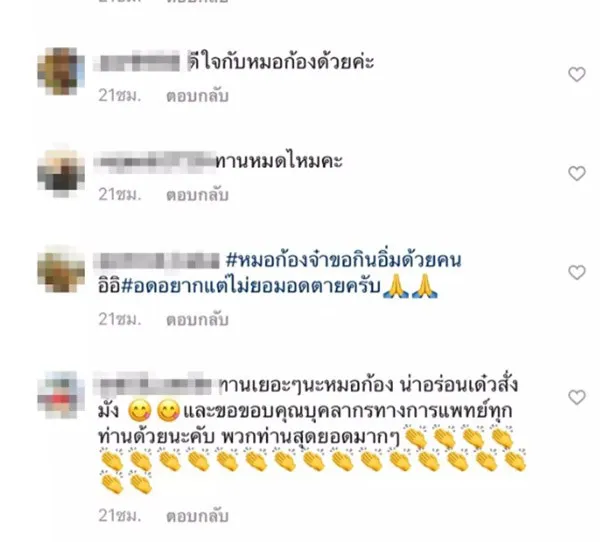Screen dimensions: 600x542
Task: Click ตอบกลับ under 'ทานหมดไหมคะ' comment
Action: (x=197, y=195)
